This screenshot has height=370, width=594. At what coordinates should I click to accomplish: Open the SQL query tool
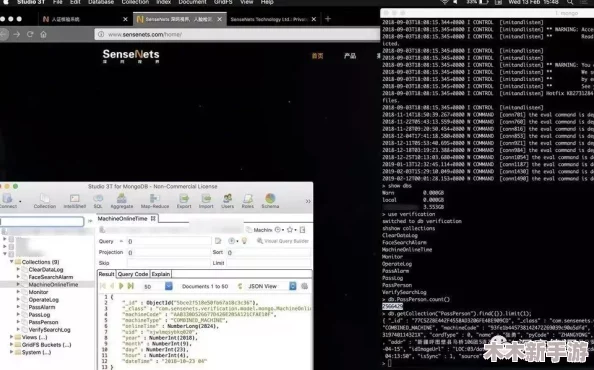[x=98, y=201]
